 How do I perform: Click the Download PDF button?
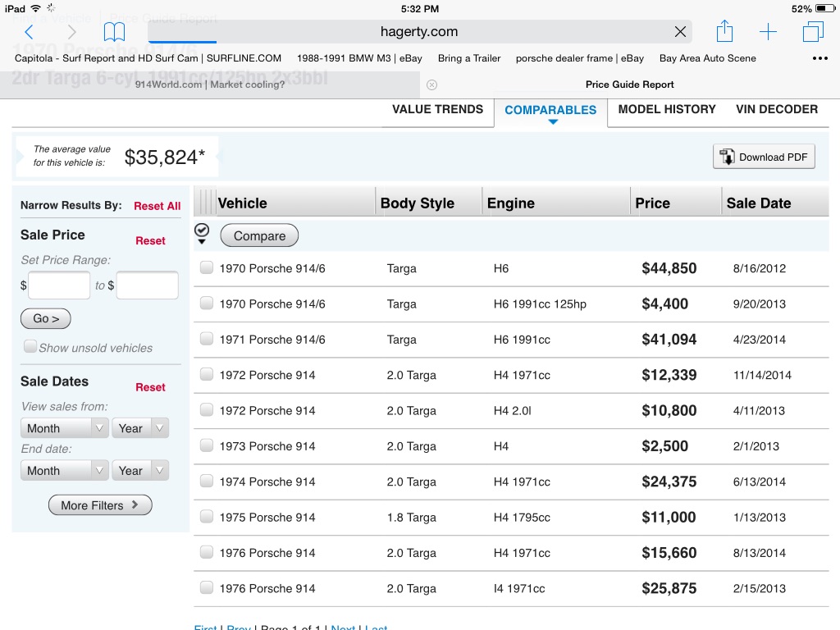point(764,157)
